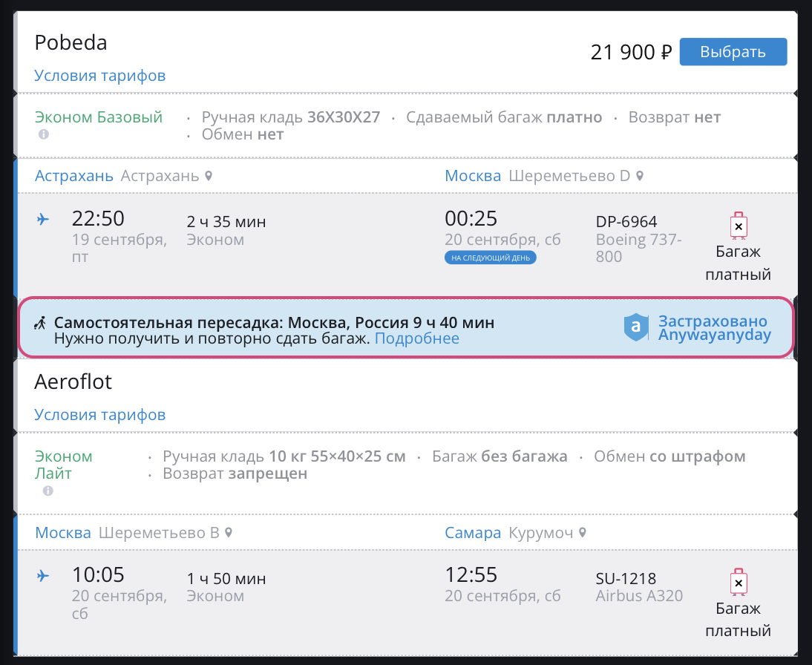Click self-transfer walking person icon
This screenshot has width=812, height=665.
[x=40, y=323]
